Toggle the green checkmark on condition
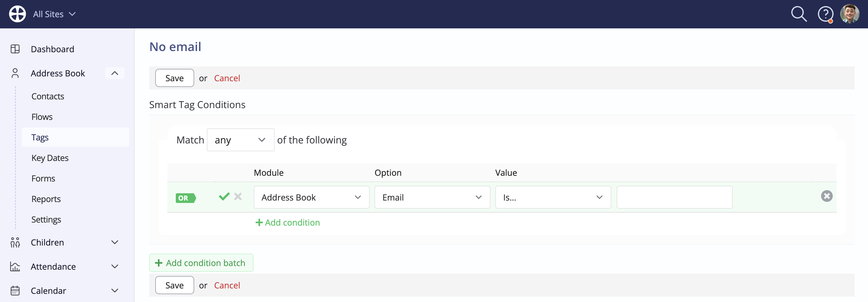Viewport: 868px width, 302px height. (224, 196)
